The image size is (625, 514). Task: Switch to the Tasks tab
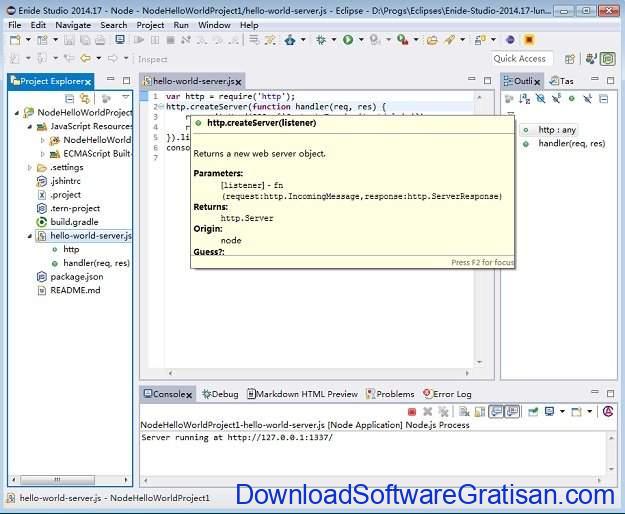click(x=561, y=81)
